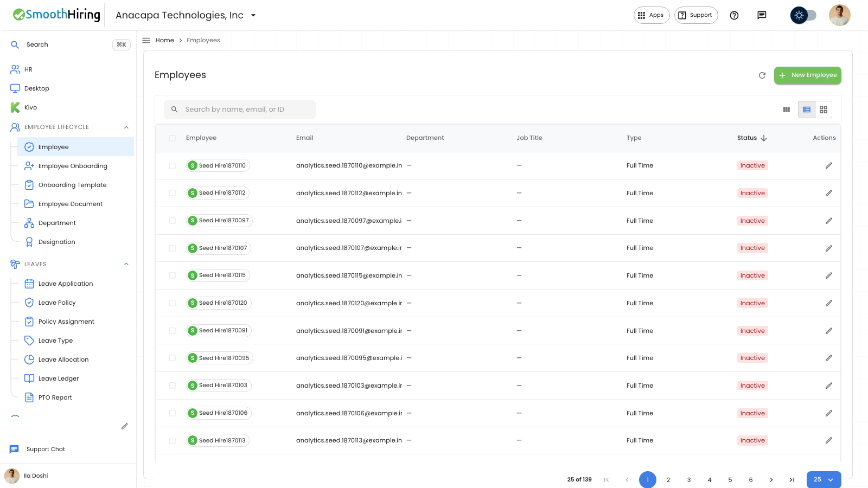The width and height of the screenshot is (868, 488).
Task: Edit Seed Hire1870097 with pencil icon
Action: (x=829, y=221)
